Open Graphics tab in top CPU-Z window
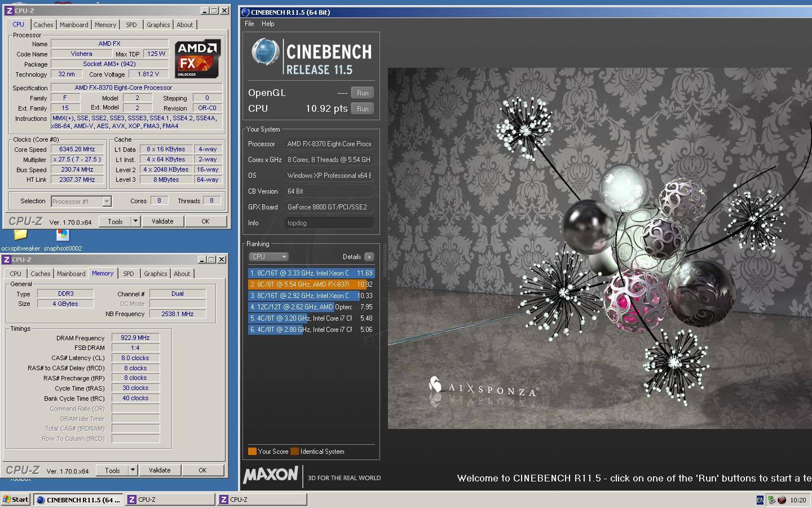 [x=158, y=25]
